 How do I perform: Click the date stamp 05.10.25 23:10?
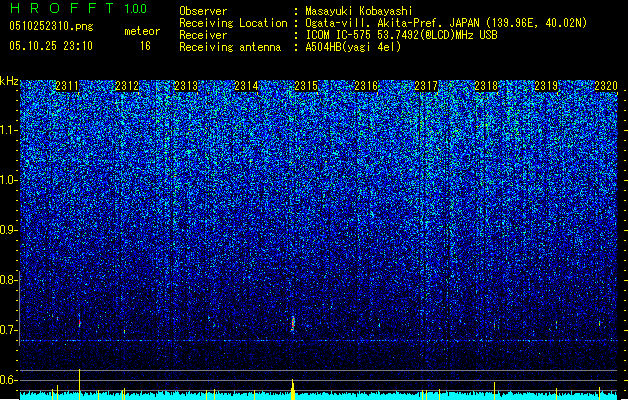51,46
